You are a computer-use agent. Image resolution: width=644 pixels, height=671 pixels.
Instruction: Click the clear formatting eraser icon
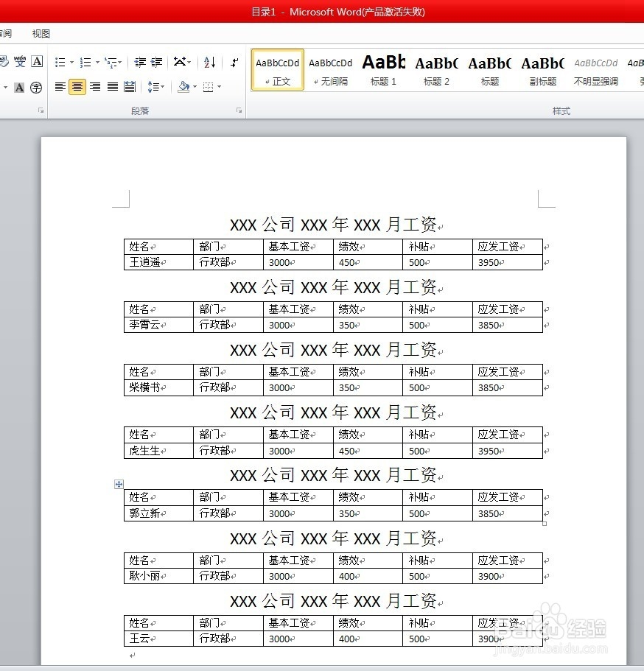coord(4,62)
